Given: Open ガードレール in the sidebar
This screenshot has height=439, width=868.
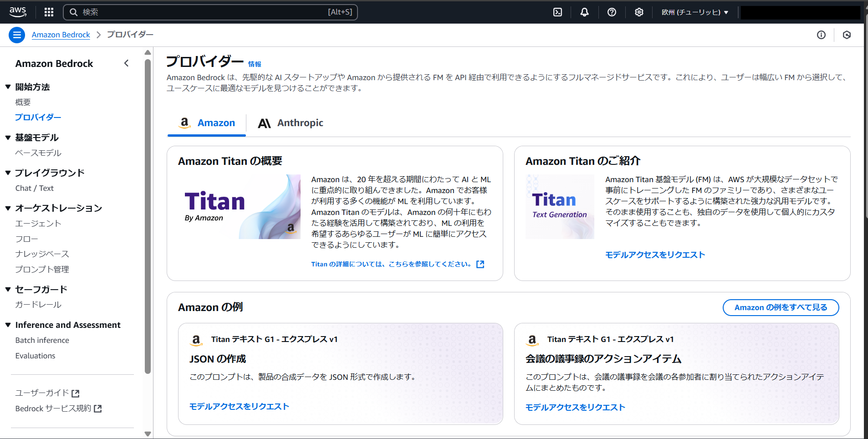Looking at the screenshot, I should coord(38,305).
